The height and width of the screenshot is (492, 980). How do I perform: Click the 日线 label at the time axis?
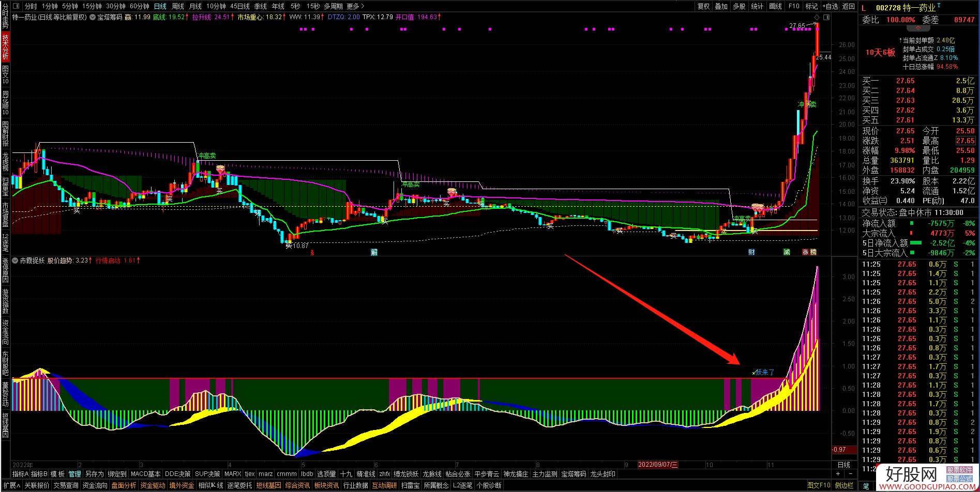[843, 465]
